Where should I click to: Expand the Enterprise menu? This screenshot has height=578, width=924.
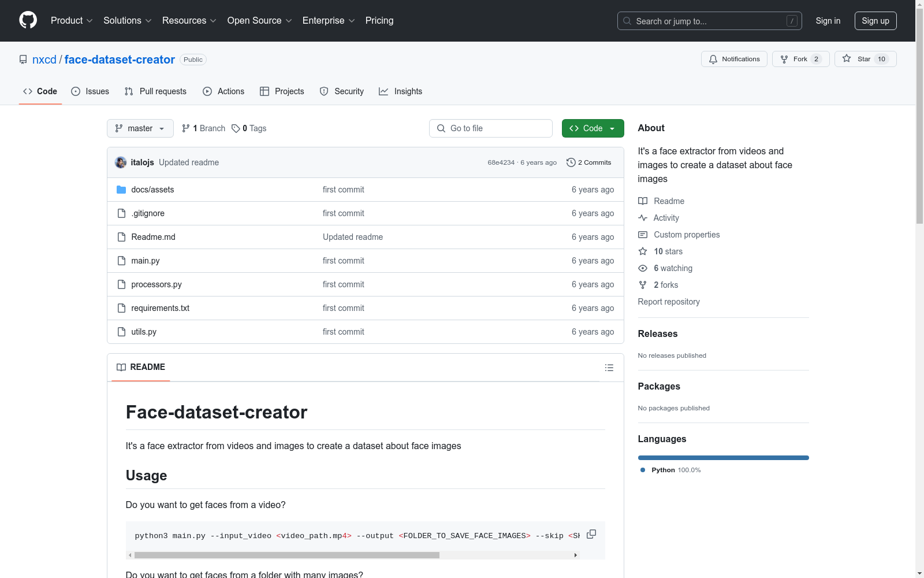329,20
